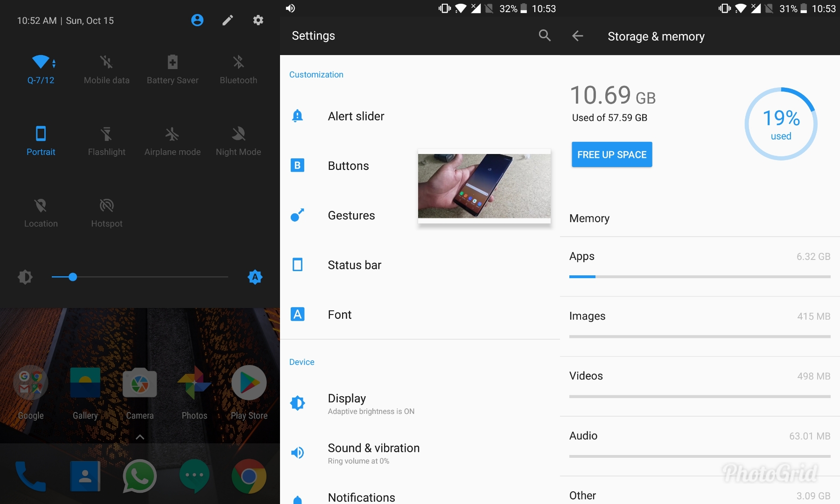This screenshot has height=504, width=840.
Task: Open the WhatsApp app
Action: tap(140, 476)
